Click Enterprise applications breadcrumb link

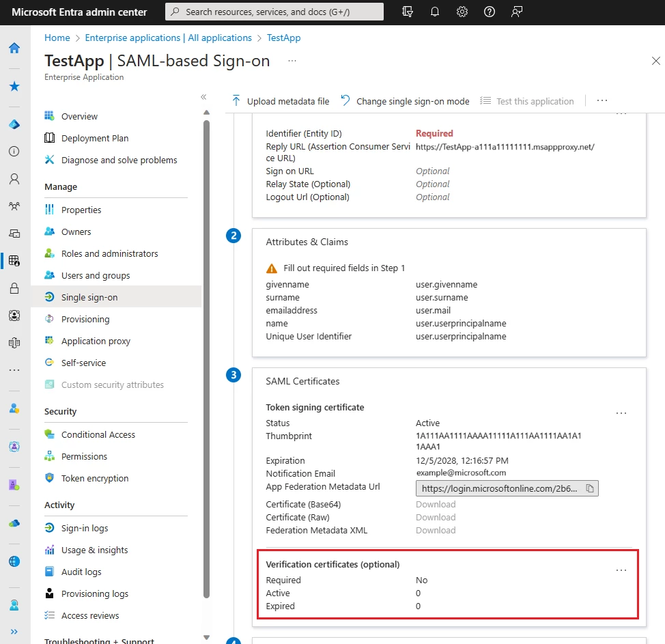[x=169, y=38]
